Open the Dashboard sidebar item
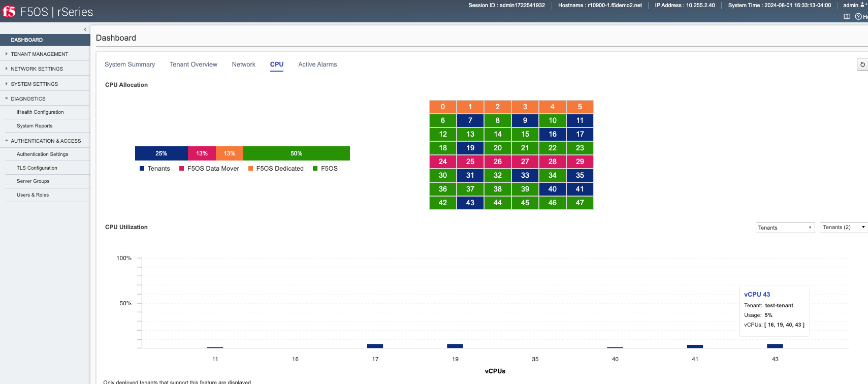The height and width of the screenshot is (384, 868). pos(45,40)
